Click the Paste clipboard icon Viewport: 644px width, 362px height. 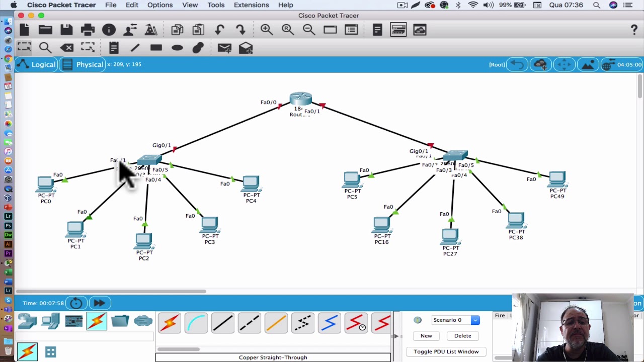tap(198, 30)
